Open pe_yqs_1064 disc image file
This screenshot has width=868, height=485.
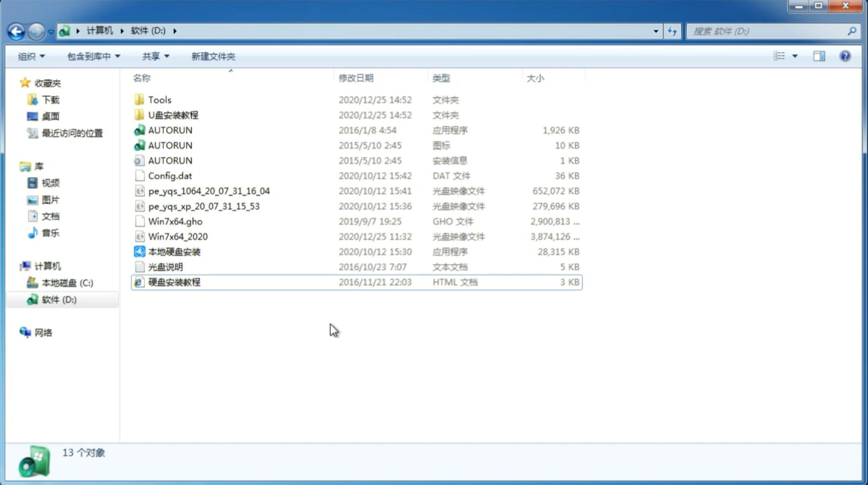click(x=209, y=191)
